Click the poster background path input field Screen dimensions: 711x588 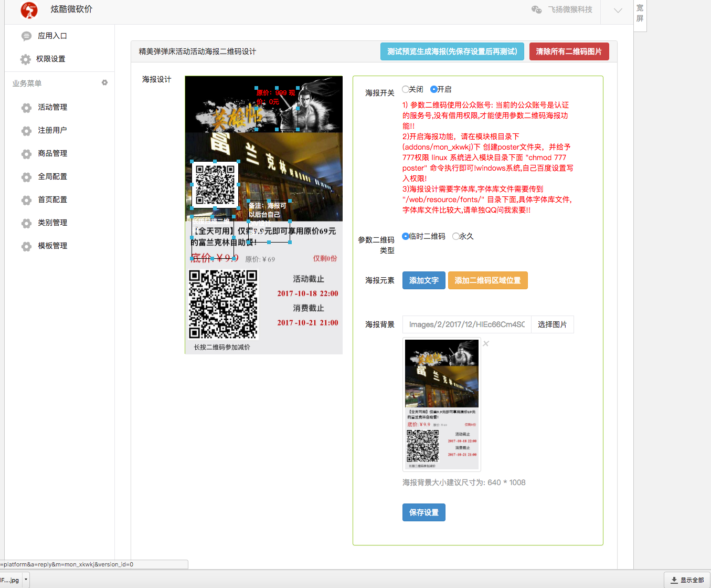467,324
